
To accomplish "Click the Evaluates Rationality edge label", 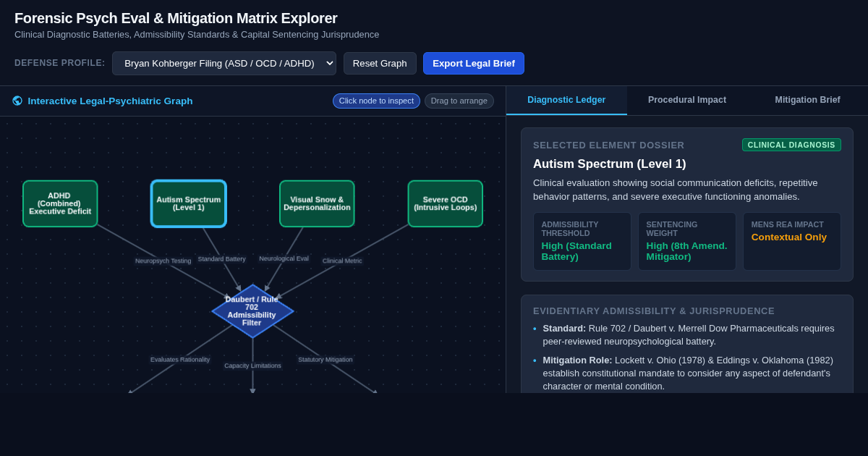I will pos(180,359).
